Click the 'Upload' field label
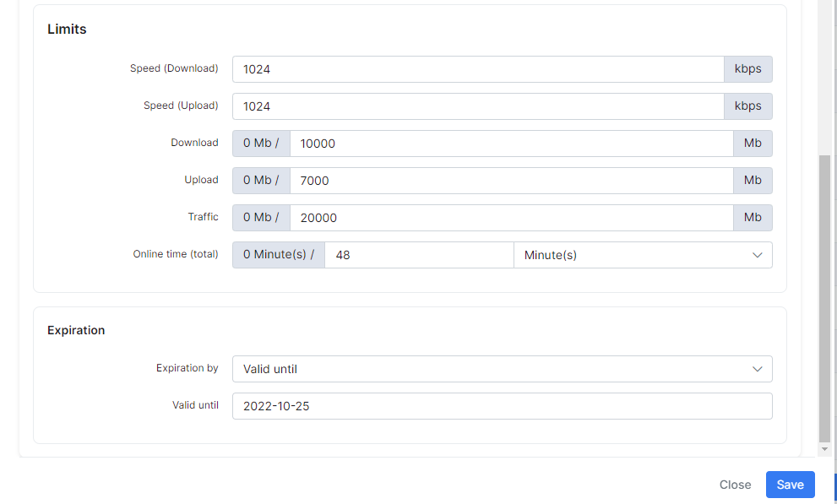The height and width of the screenshot is (504, 837). (201, 181)
